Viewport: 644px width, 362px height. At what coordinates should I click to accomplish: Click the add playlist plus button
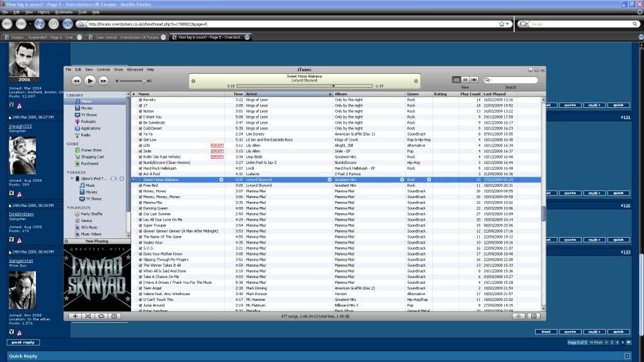pyautogui.click(x=75, y=316)
